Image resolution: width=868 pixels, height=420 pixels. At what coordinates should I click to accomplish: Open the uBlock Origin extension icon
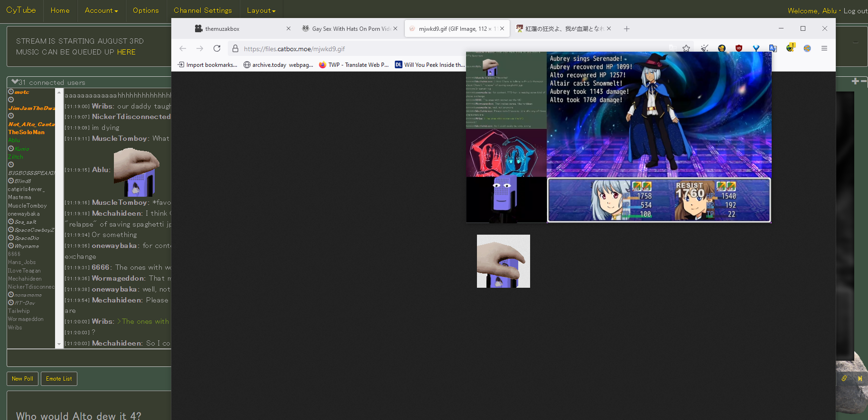pos(739,48)
